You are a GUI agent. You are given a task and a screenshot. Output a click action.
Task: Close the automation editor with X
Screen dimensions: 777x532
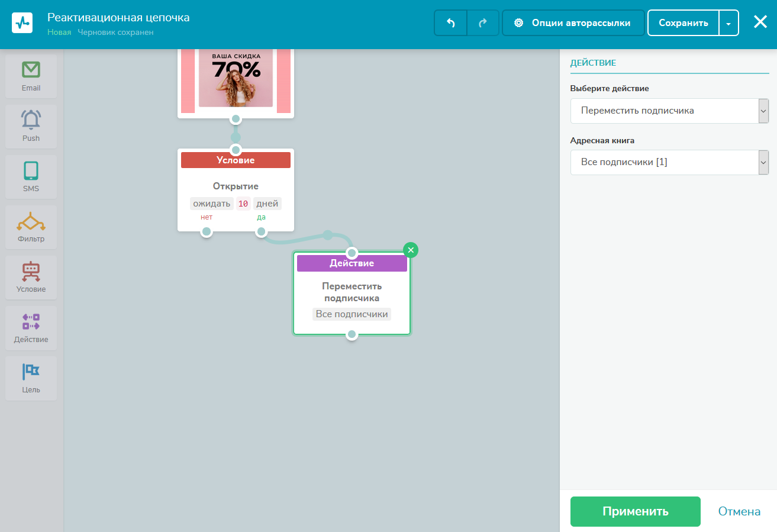pos(760,22)
